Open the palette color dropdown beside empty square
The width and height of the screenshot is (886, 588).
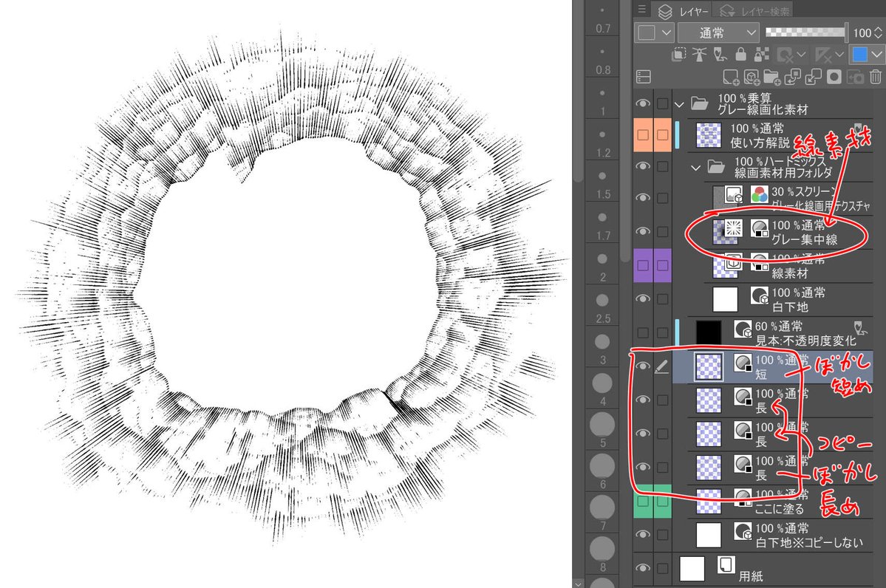pos(667,33)
